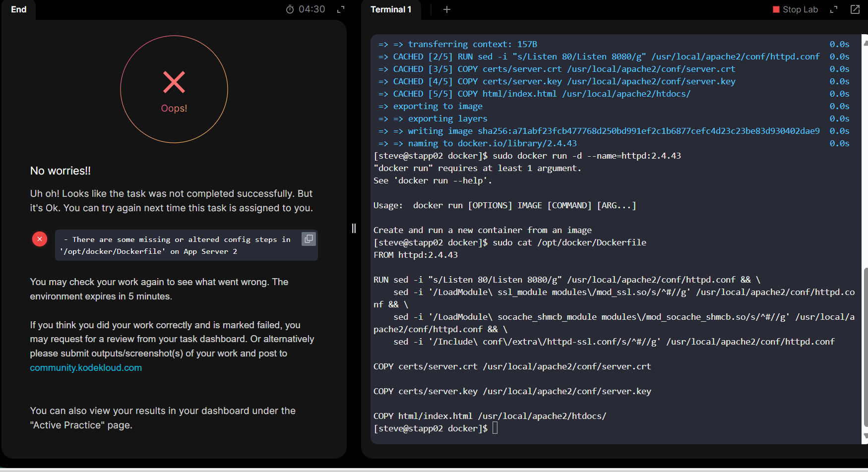This screenshot has width=868, height=472.
Task: Expand the task panel to fullscreen
Action: [341, 9]
